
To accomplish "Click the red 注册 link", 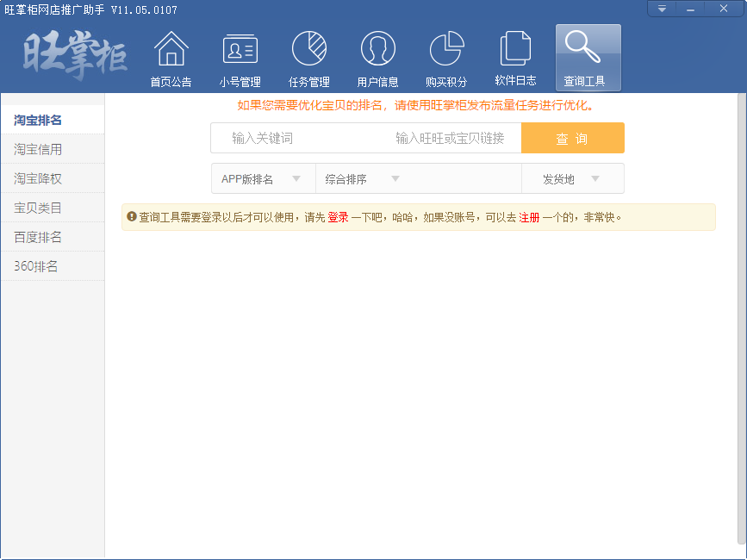I will pyautogui.click(x=529, y=218).
